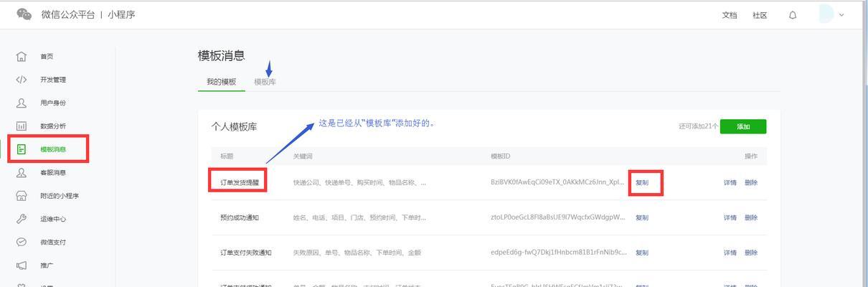Viewport: 868px width, 287px height.
Task: Click the user avatar in header
Action: 826,14
